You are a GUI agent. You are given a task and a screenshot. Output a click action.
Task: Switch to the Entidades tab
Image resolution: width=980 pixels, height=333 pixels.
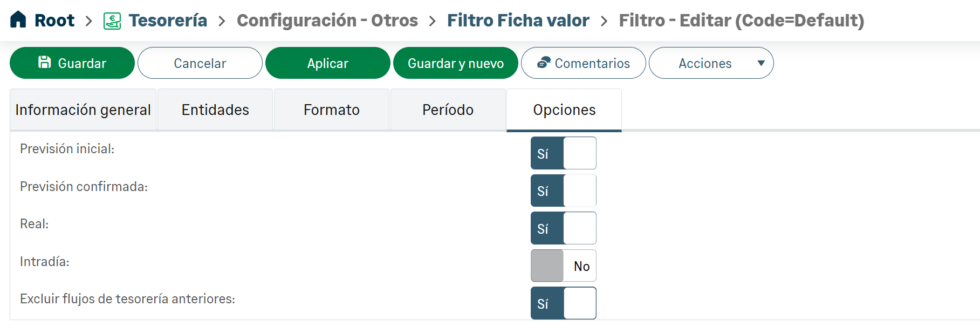(215, 110)
